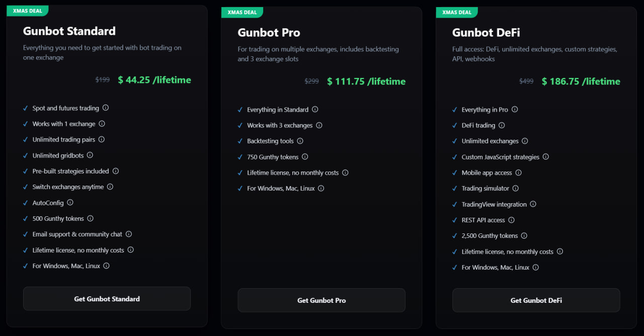Click the Get Gunbot DeFi button
Viewport: 644px width, 336px height.
(536, 300)
